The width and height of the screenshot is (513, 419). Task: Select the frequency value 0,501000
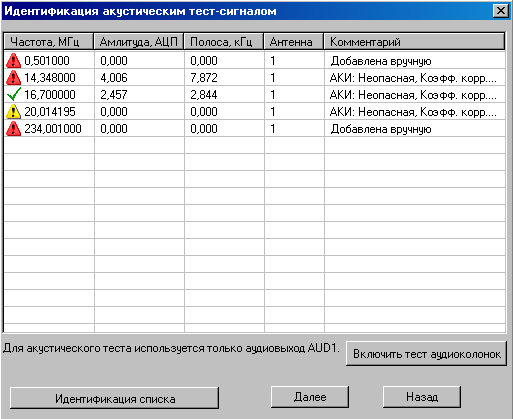(x=47, y=61)
